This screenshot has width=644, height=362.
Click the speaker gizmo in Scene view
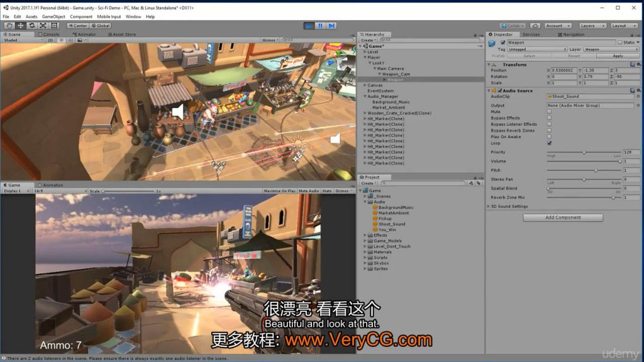coord(178,112)
